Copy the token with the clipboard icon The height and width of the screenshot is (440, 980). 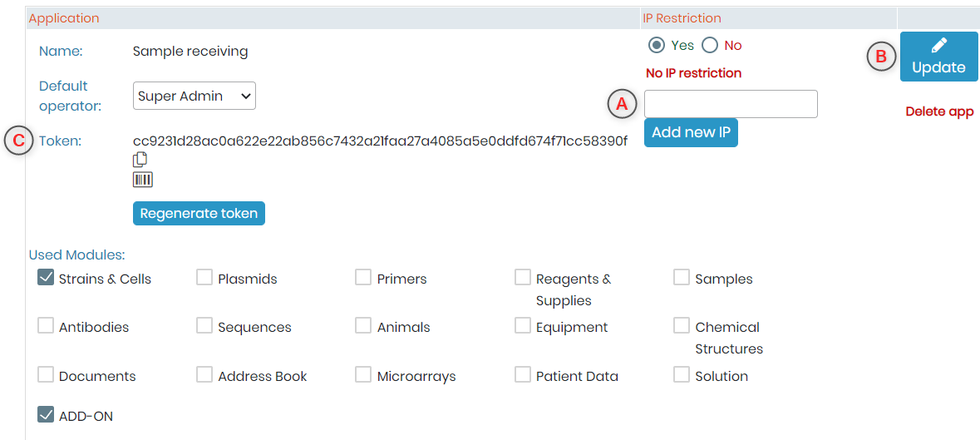140,160
